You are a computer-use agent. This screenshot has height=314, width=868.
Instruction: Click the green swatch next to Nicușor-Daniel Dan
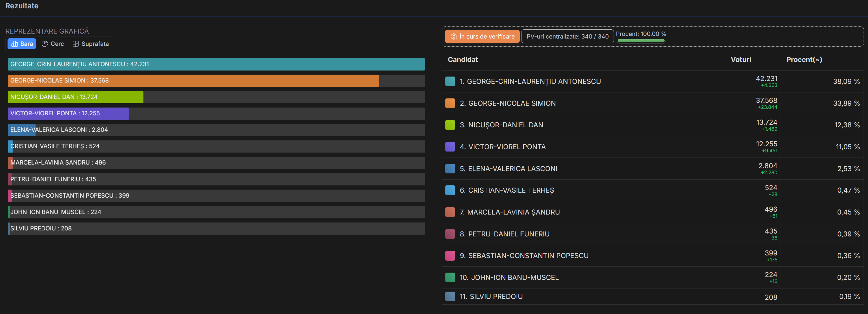click(450, 125)
